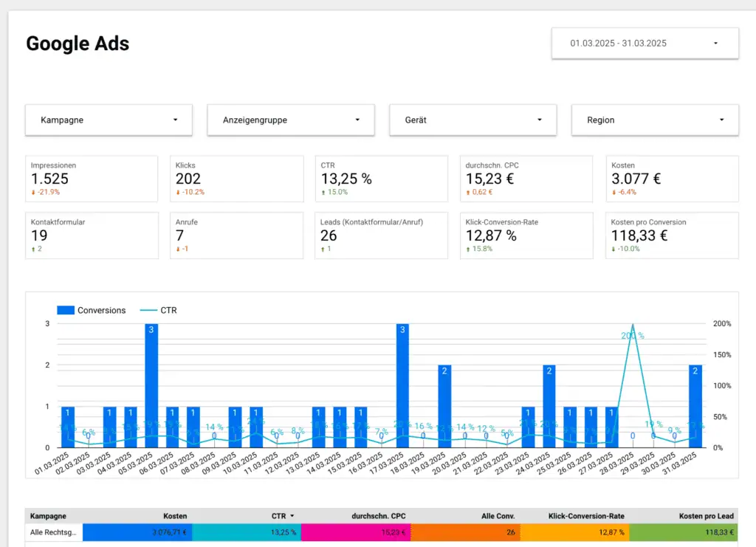Click the orange Alle Conv. cell 26

click(x=465, y=532)
